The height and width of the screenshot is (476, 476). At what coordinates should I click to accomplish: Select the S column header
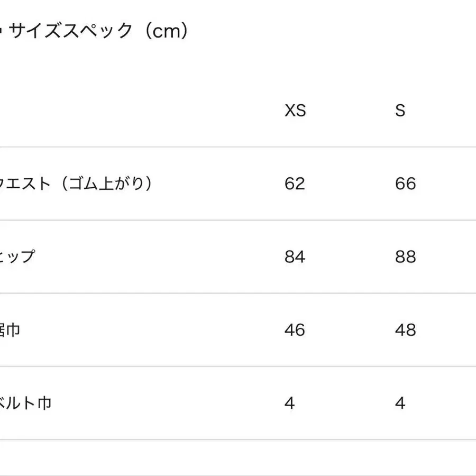400,111
